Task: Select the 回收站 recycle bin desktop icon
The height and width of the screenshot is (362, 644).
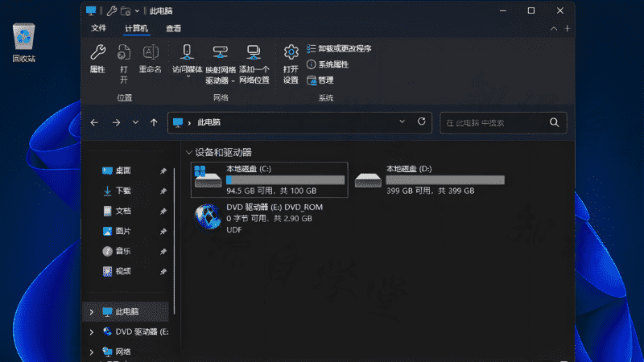Action: pyautogui.click(x=24, y=43)
